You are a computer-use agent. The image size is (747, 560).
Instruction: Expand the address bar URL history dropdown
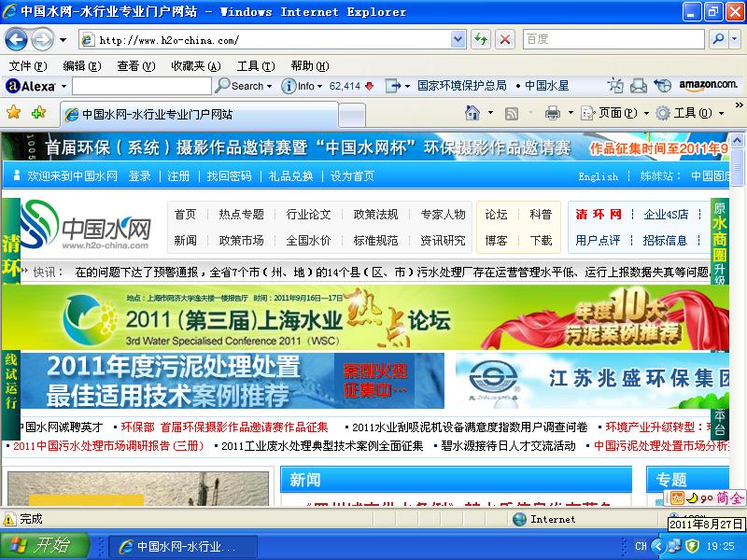pos(458,40)
